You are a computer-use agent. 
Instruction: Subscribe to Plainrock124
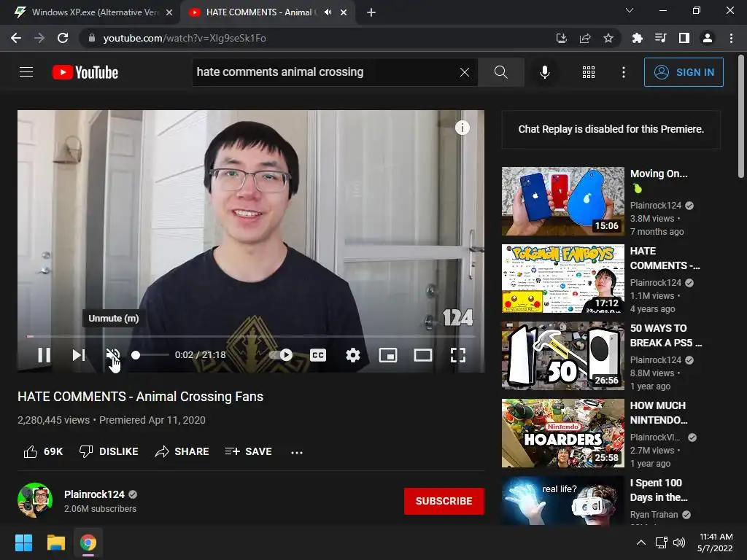pyautogui.click(x=444, y=501)
